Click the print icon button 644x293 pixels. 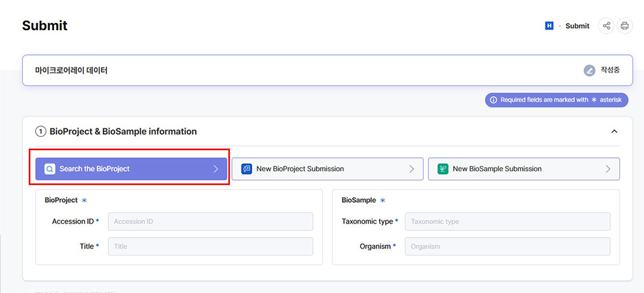[625, 26]
